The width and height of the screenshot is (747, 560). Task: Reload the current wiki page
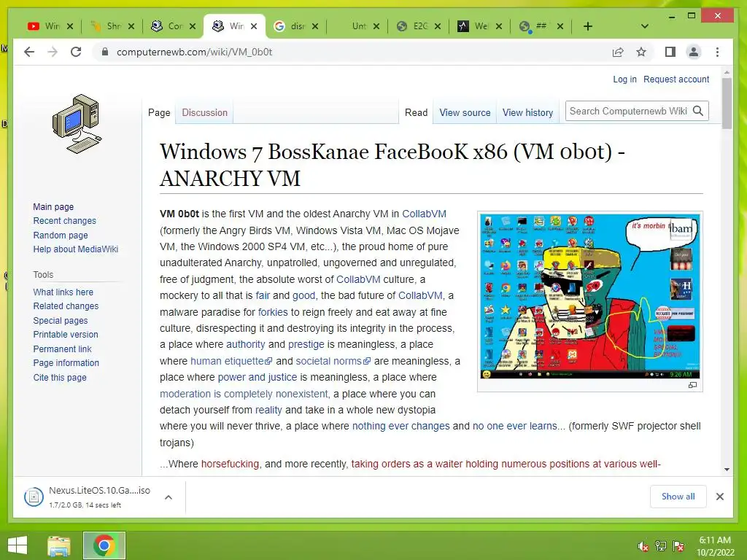coord(76,52)
